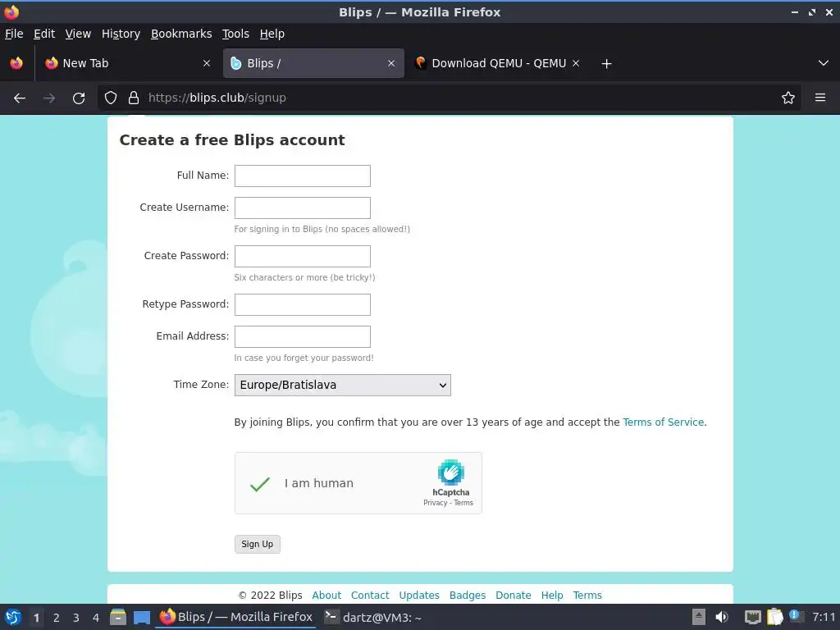
Task: Open the tracking protection shield icon
Action: (111, 98)
